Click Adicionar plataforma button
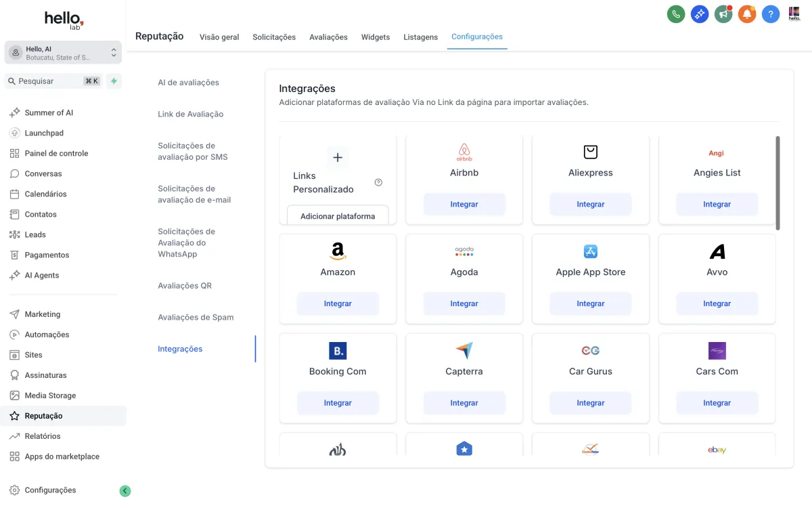Viewport: 812px width, 508px height. pos(338,215)
